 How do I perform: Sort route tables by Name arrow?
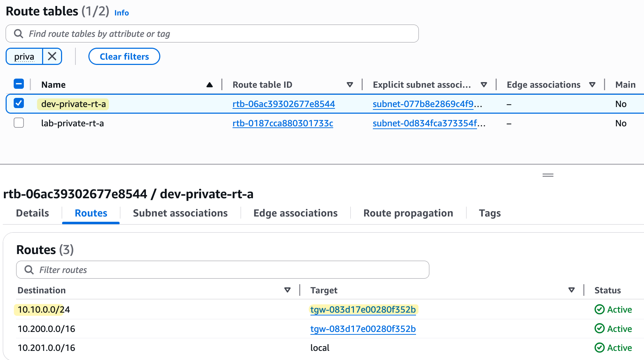point(209,85)
